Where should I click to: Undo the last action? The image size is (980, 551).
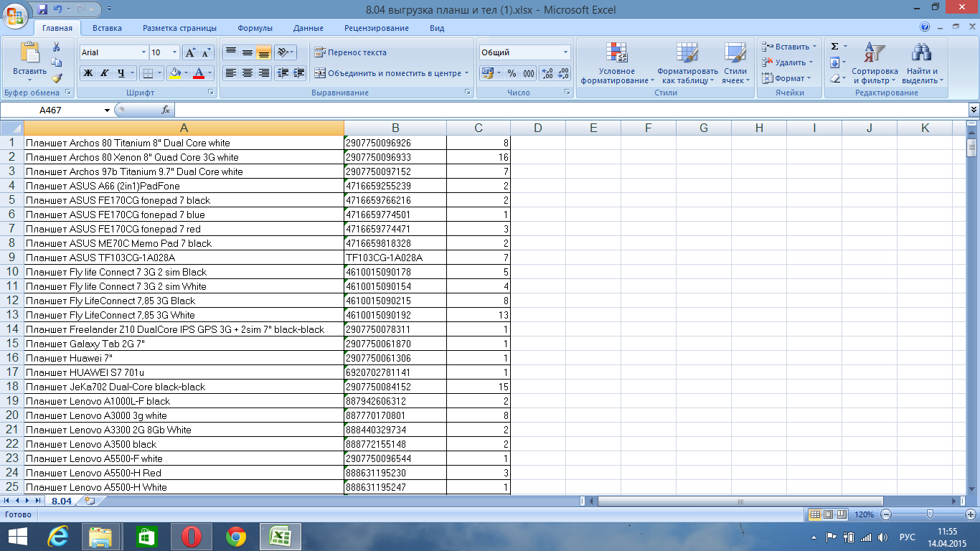click(58, 9)
